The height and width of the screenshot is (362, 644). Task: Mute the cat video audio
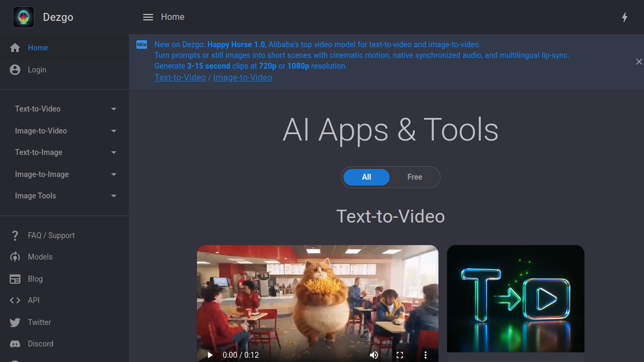click(374, 355)
